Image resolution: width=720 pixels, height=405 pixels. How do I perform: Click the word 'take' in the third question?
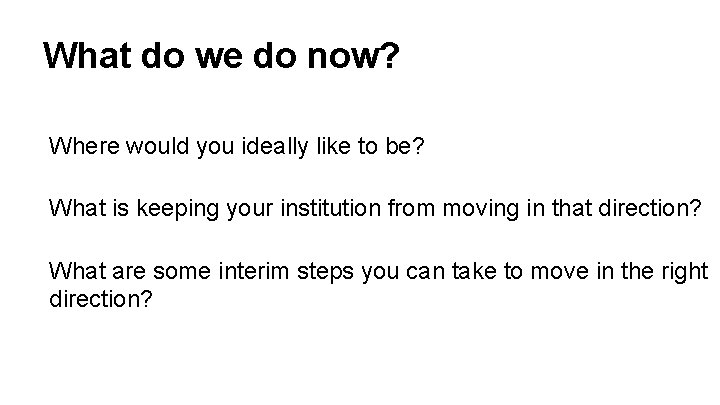[474, 271]
